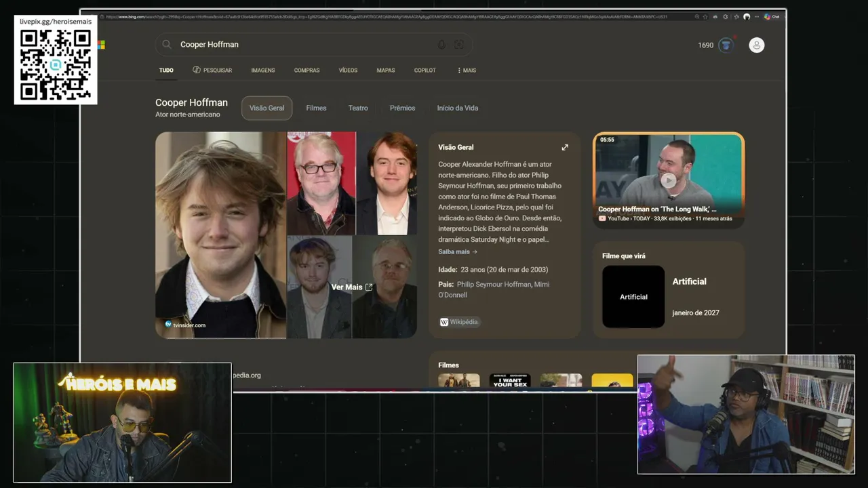Click the bookmark star in address bar

[705, 16]
